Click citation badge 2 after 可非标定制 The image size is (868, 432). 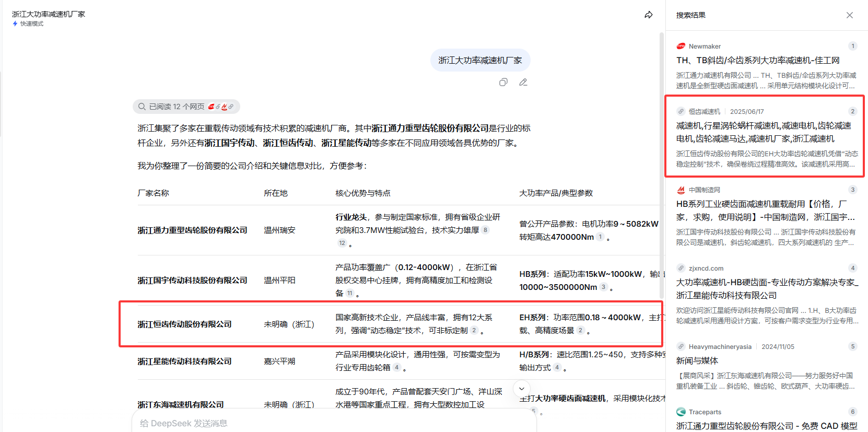(474, 330)
